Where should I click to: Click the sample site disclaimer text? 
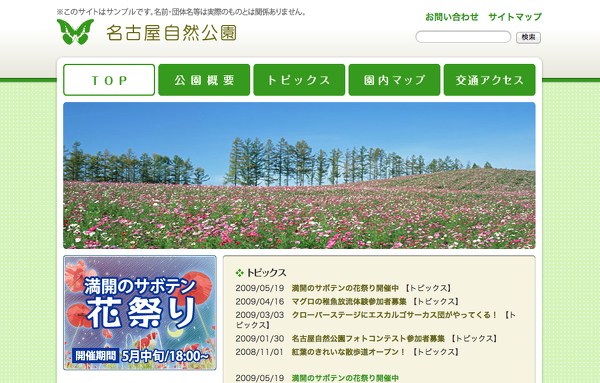[181, 12]
